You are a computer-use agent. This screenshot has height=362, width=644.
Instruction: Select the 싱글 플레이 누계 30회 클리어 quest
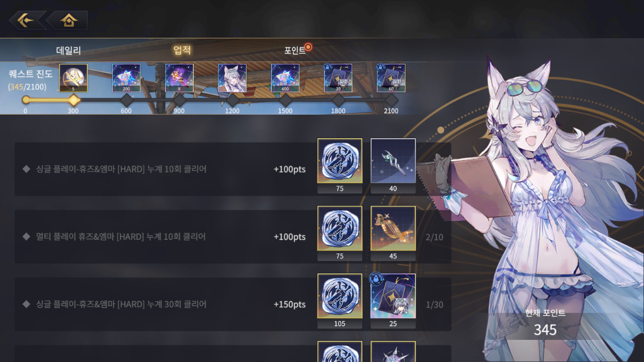point(233,304)
